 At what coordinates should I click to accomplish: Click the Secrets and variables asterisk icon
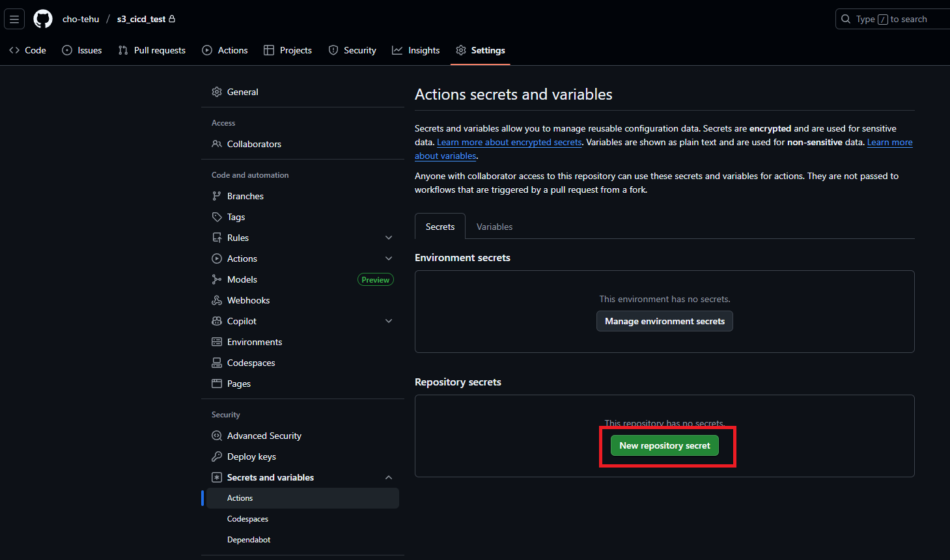pyautogui.click(x=217, y=477)
